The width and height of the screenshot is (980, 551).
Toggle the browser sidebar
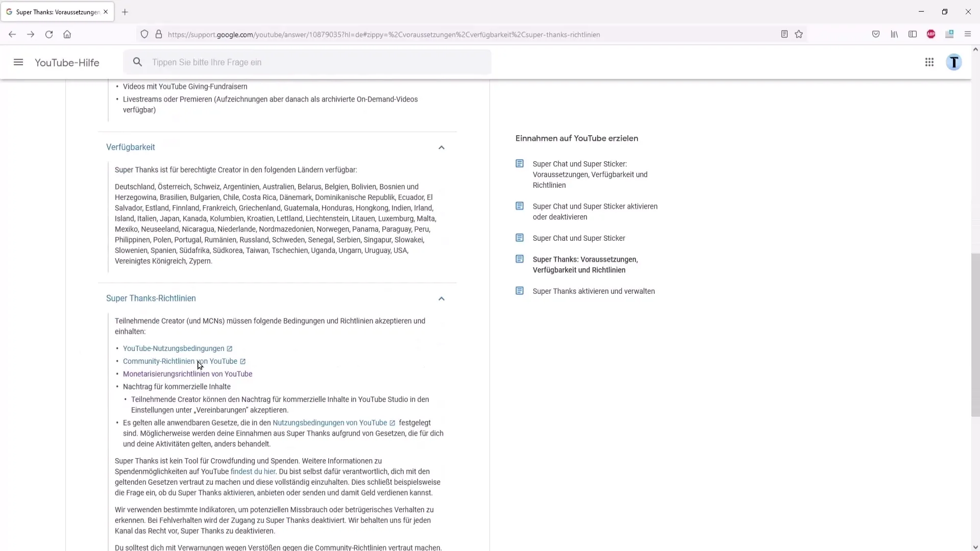pos(913,34)
